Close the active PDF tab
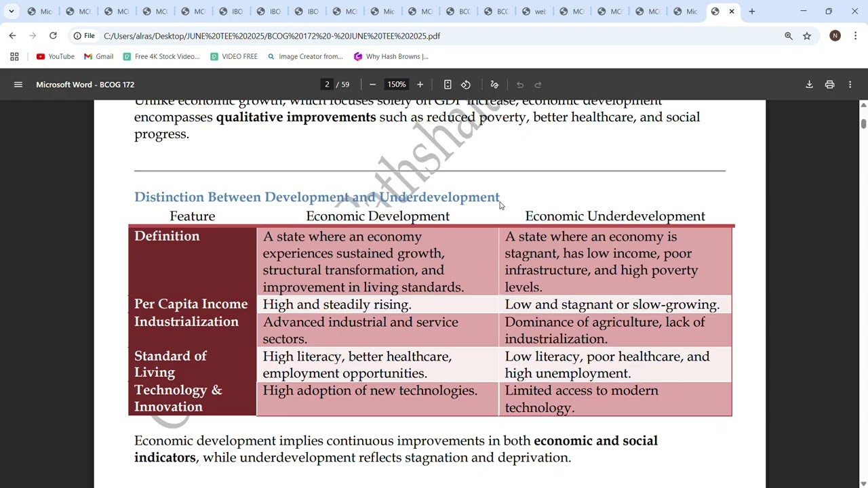868x488 pixels. tap(732, 12)
